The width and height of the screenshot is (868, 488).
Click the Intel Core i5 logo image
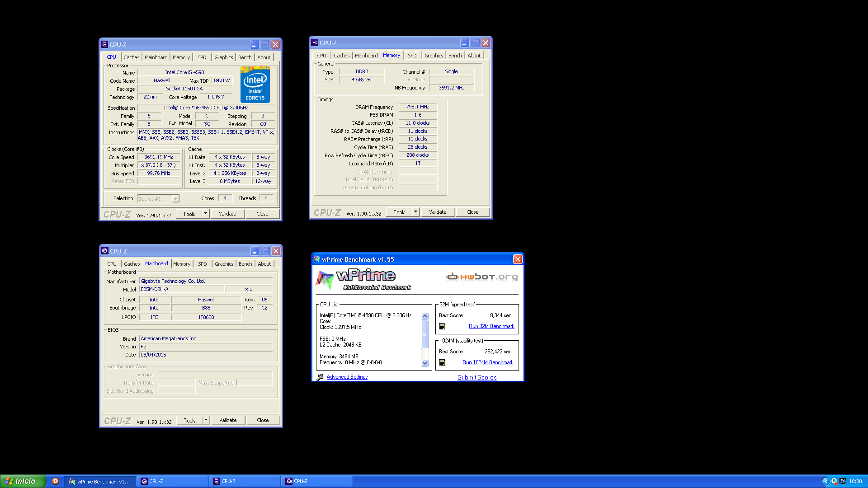pyautogui.click(x=255, y=84)
